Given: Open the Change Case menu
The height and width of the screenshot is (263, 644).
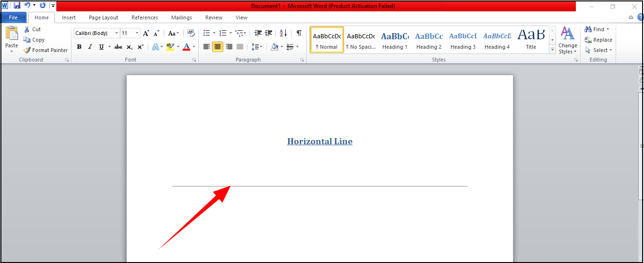Looking at the screenshot, I should tap(173, 33).
